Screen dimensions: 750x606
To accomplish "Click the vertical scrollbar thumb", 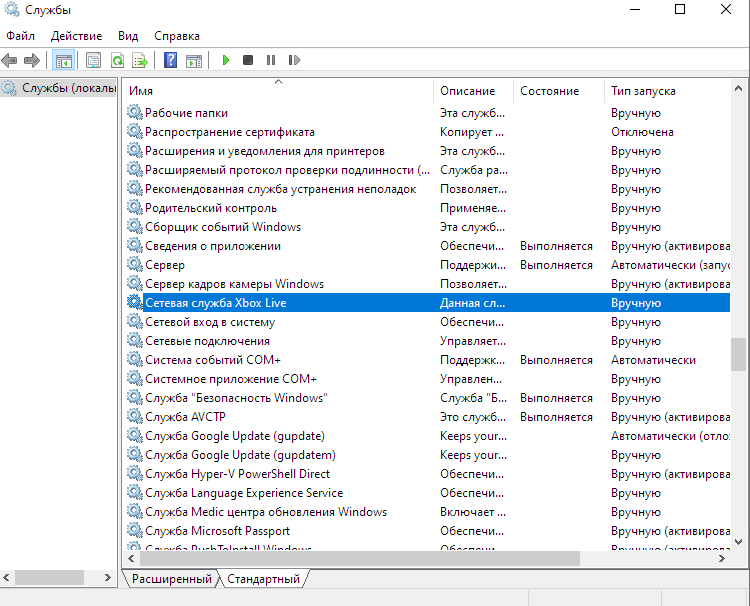I will click(738, 354).
